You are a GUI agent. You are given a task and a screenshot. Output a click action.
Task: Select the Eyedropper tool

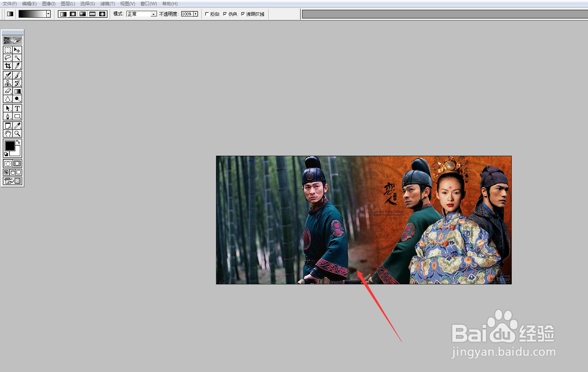[x=17, y=126]
